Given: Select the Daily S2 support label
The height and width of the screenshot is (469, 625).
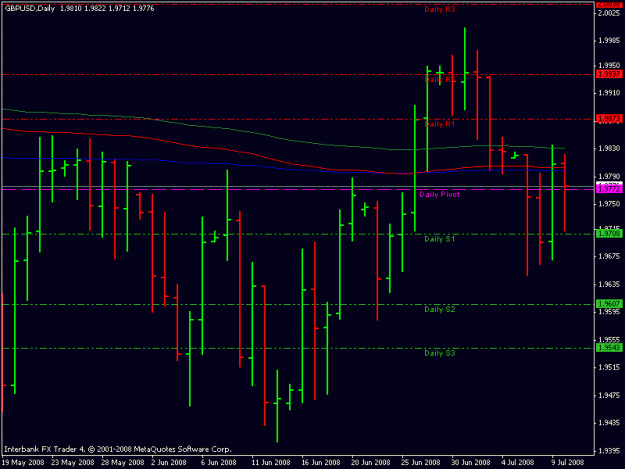Looking at the screenshot, I should (439, 310).
